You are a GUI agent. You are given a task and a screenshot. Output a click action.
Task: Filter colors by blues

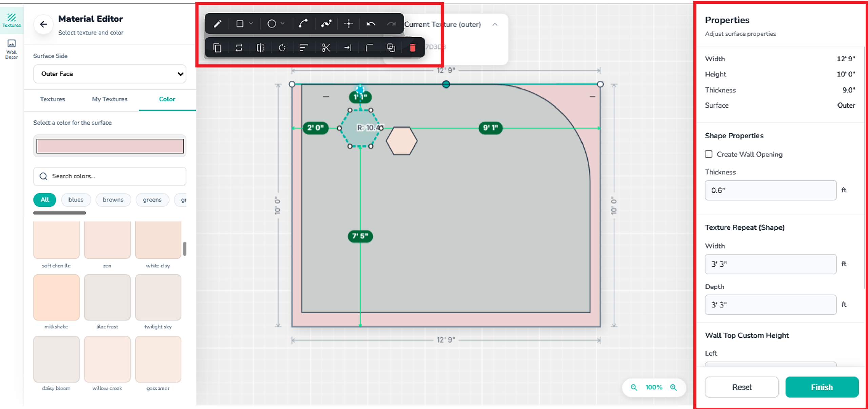[x=76, y=199]
